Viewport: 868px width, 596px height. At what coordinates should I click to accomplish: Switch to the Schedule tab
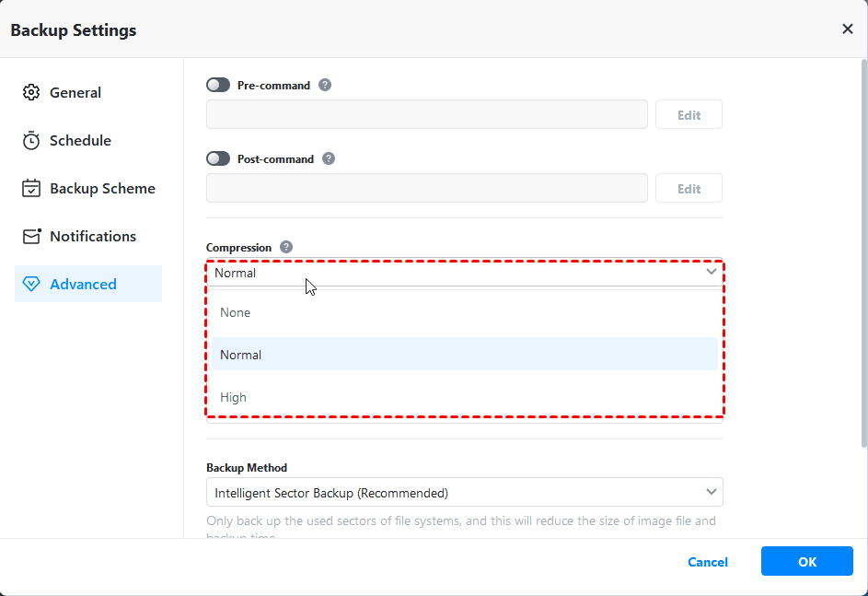coord(80,141)
